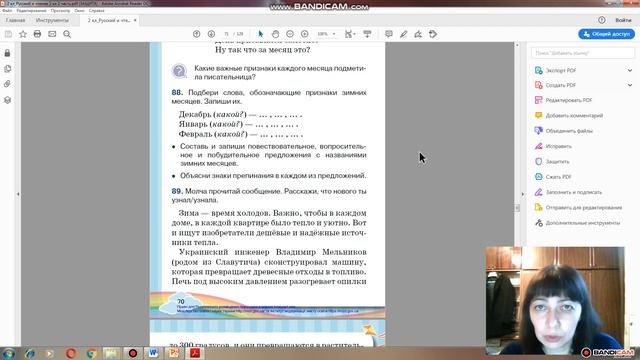Open Microsoft Word from taskbar
Screen dimensions: 640x360
[x=153, y=353]
